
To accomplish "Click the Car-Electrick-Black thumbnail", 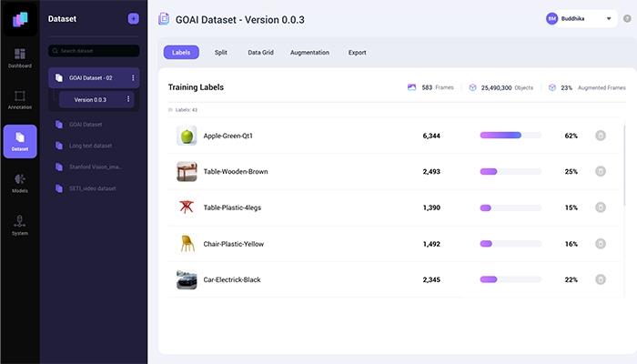I will click(x=187, y=279).
